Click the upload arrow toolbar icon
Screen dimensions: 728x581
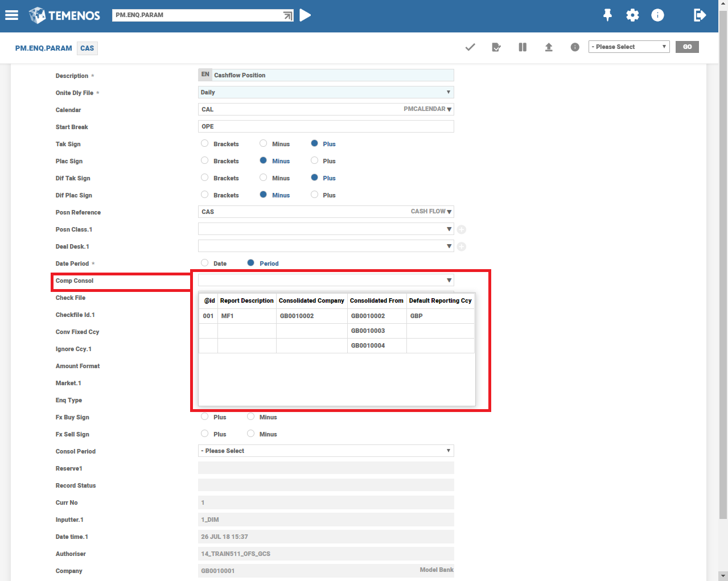pyautogui.click(x=549, y=47)
